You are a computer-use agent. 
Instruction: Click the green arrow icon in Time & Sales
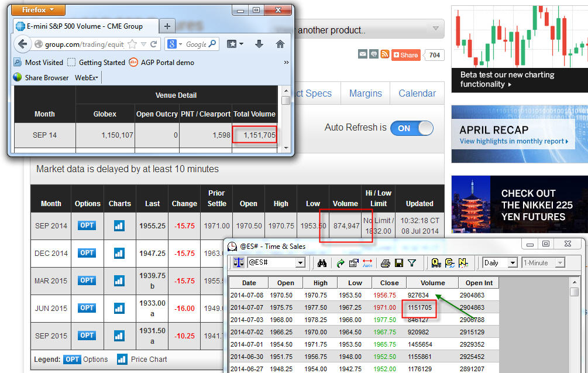340,263
